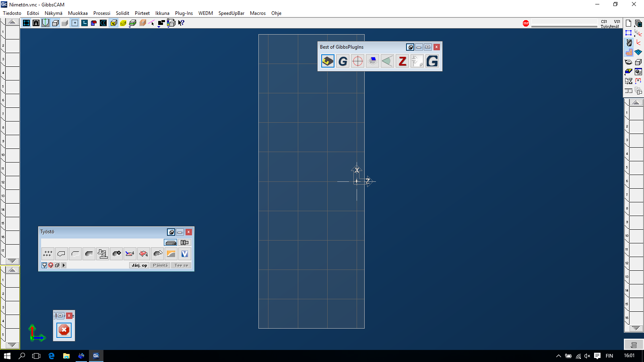Click the trash can at bottom right
644x362 pixels.
point(634,345)
